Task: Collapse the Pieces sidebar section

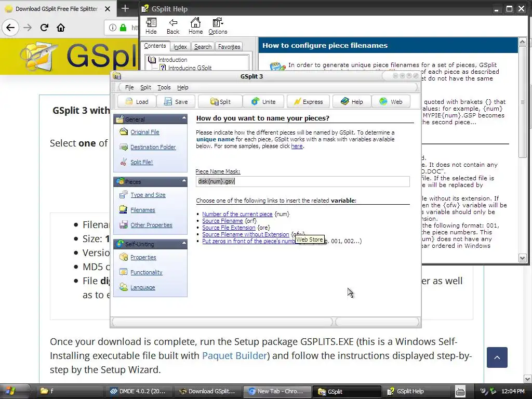Action: click(184, 180)
